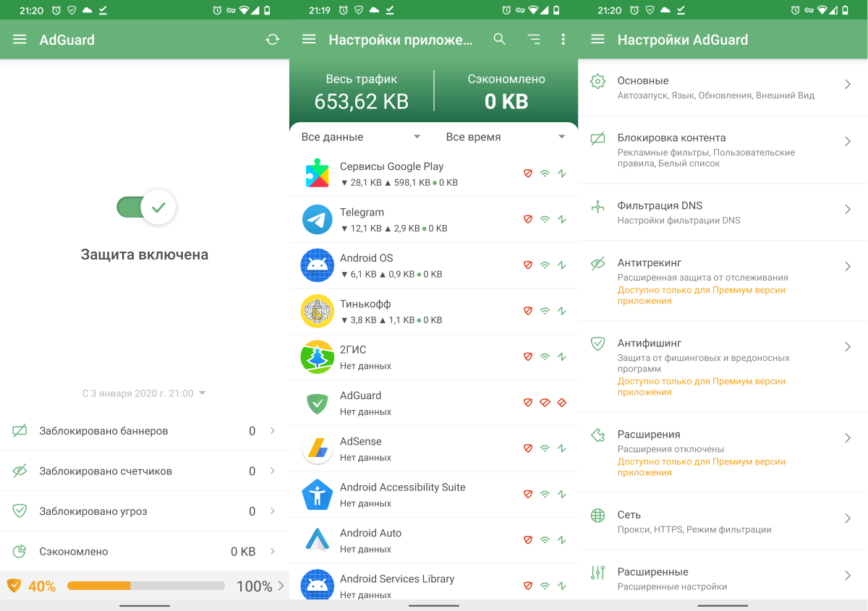Open the date range dropdown С 3 января 2020
The height and width of the screenshot is (611, 868).
click(144, 393)
